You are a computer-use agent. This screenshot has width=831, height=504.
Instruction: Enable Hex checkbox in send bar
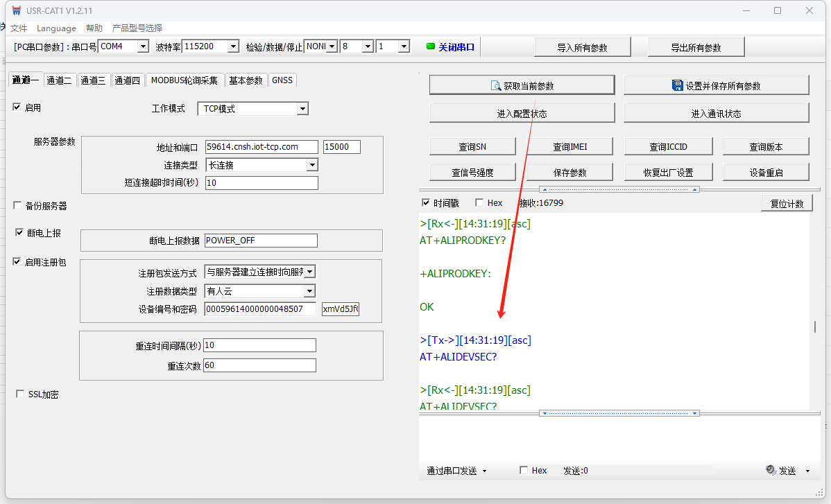[524, 470]
